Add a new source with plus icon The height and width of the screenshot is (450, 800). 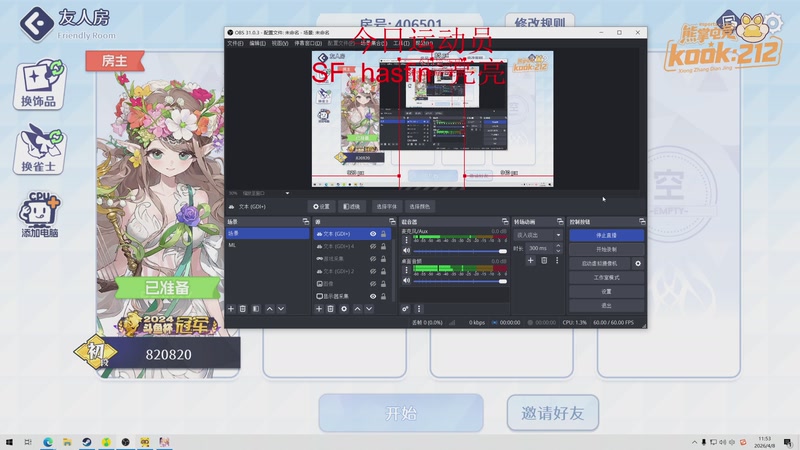[319, 309]
